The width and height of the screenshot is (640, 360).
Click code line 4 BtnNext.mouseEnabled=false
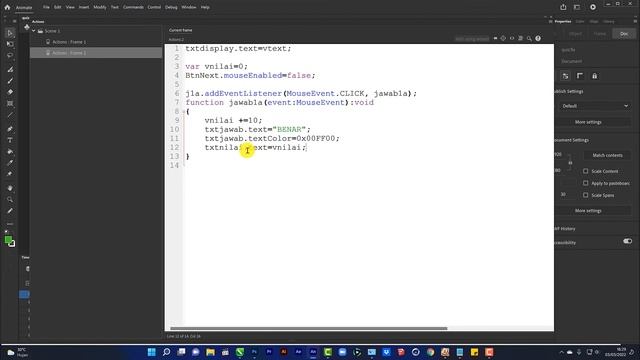pyautogui.click(x=250, y=76)
